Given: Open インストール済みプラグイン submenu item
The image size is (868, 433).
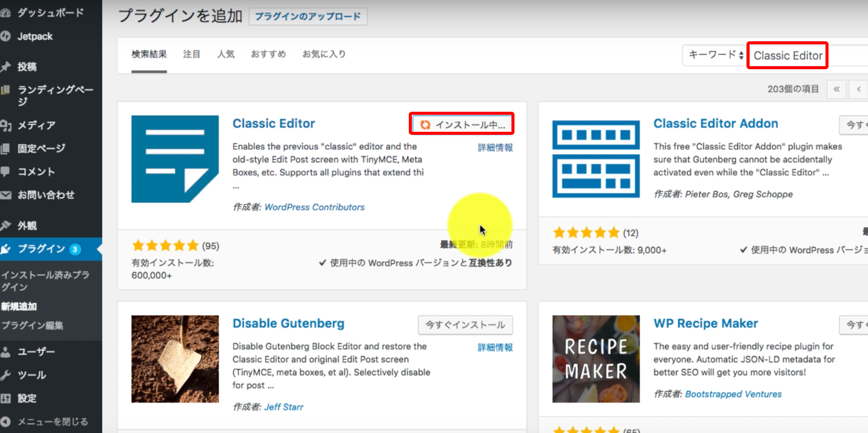Looking at the screenshot, I should click(46, 281).
